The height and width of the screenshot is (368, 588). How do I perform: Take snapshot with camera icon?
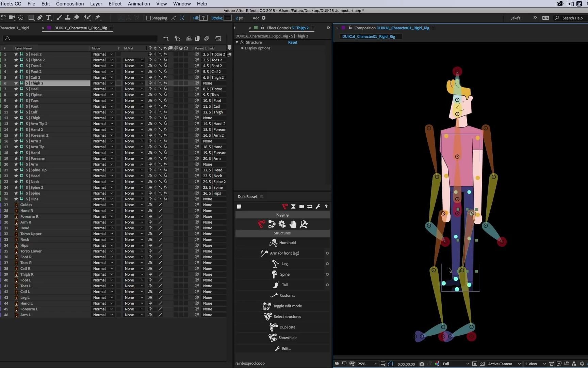coord(422,364)
